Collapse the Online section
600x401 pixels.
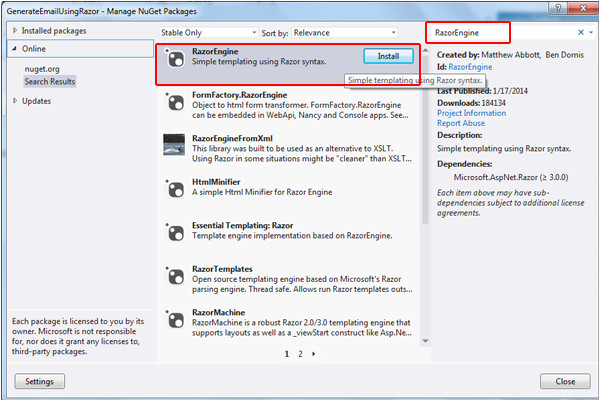tap(15, 49)
